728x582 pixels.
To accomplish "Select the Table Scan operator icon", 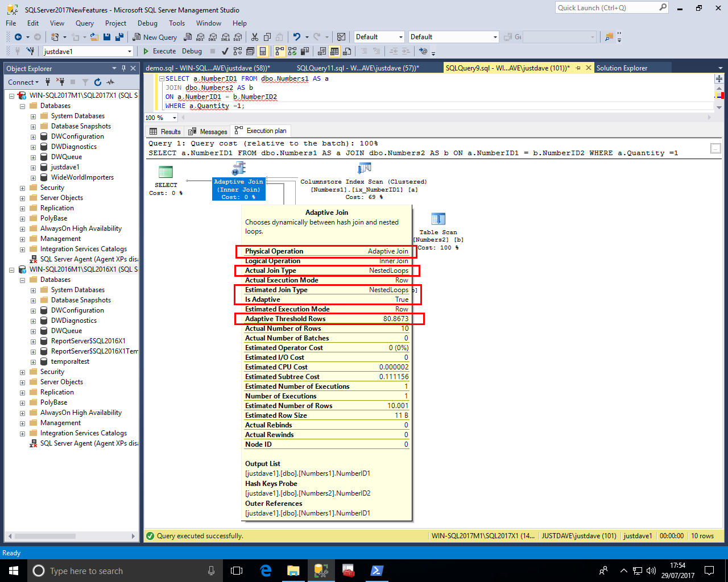I will [x=438, y=219].
